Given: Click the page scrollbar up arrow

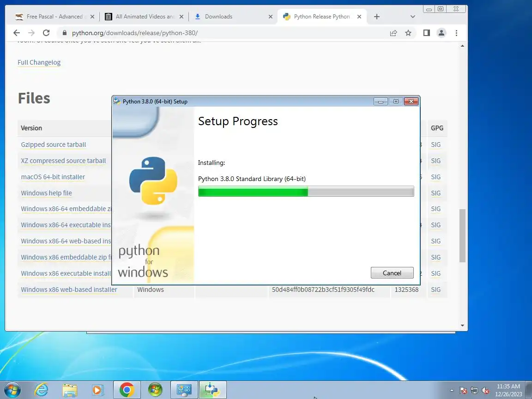Looking at the screenshot, I should [462, 46].
